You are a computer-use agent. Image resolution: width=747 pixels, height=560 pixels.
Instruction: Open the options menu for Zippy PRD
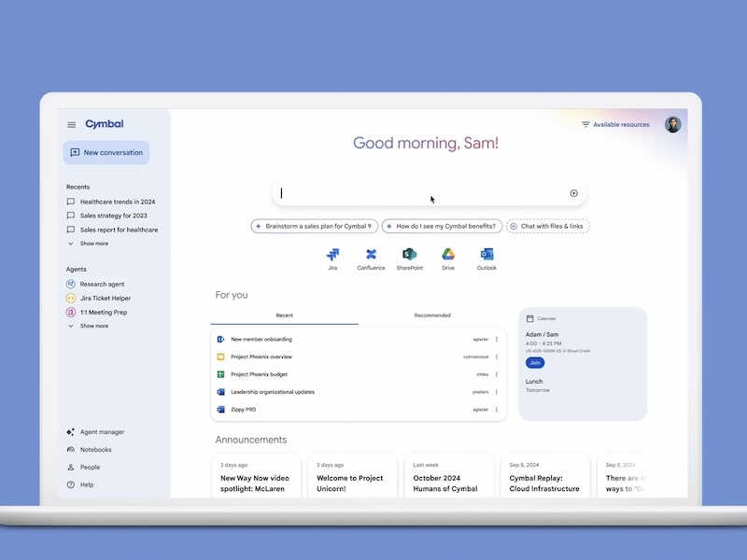point(497,408)
